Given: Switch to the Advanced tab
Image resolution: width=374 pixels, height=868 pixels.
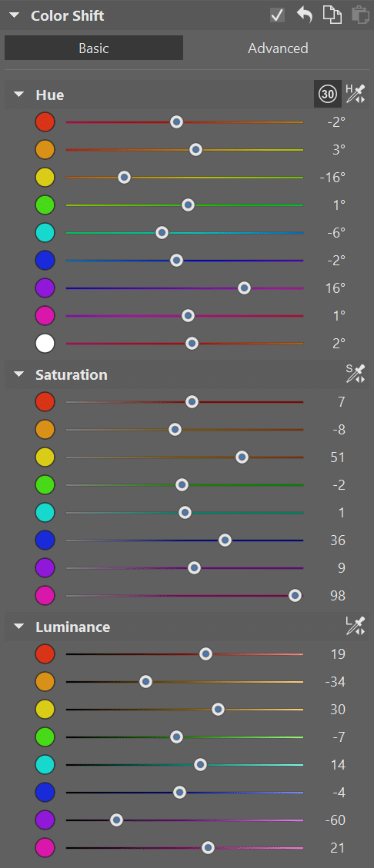Looking at the screenshot, I should point(278,48).
